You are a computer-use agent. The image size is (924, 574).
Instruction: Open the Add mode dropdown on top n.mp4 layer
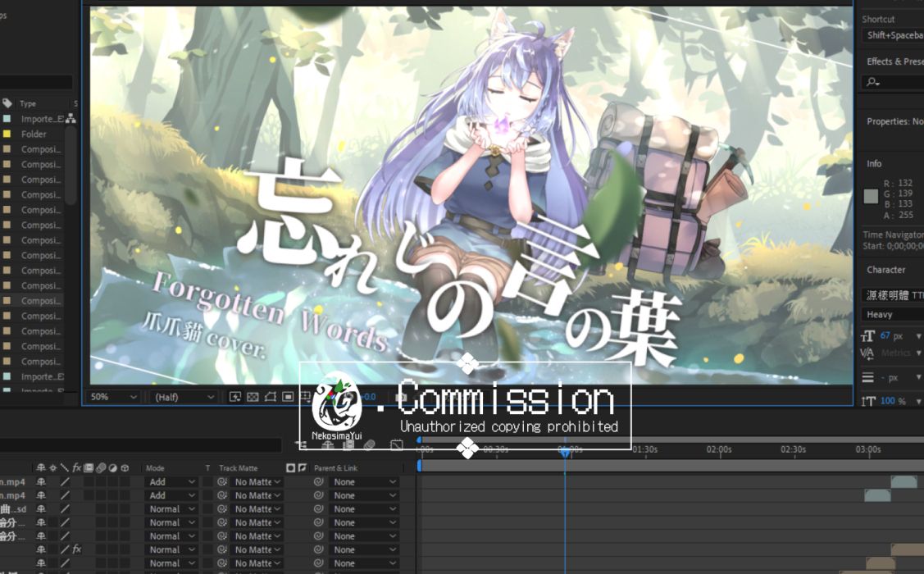coord(171,481)
